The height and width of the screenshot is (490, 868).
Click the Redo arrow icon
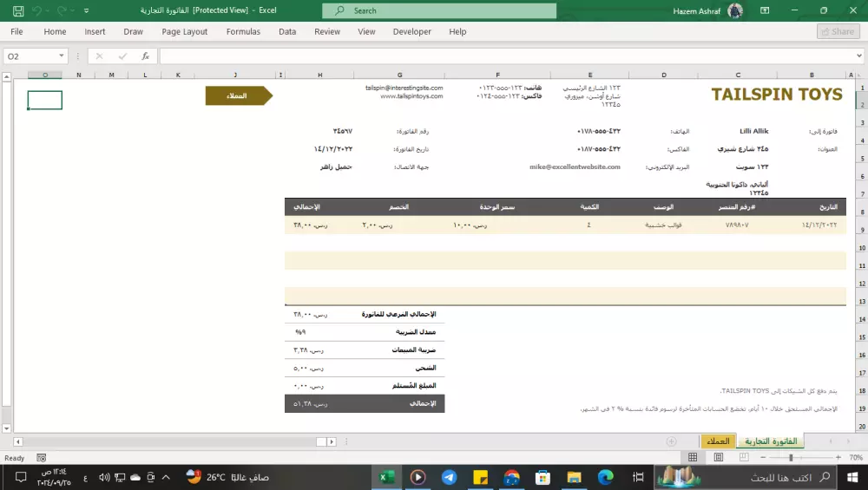coord(62,10)
